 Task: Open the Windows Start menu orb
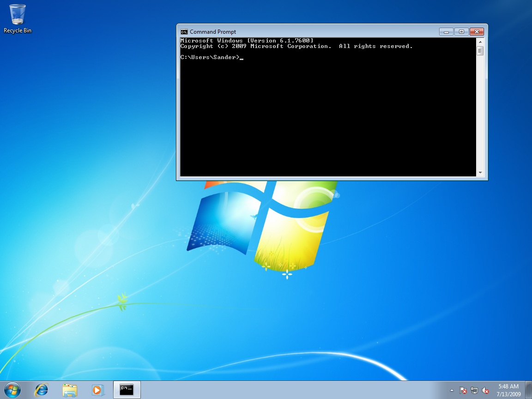[x=12, y=389]
